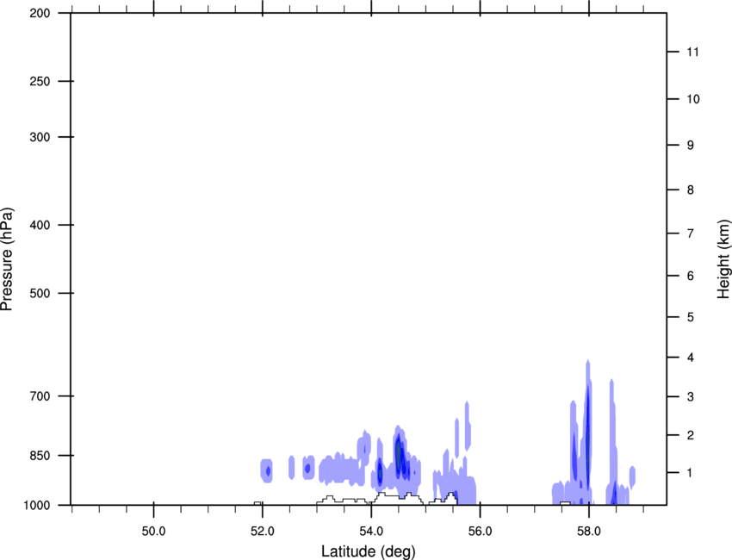The image size is (732, 560).
Task: Click the 7 km height label
Action: click(x=691, y=233)
